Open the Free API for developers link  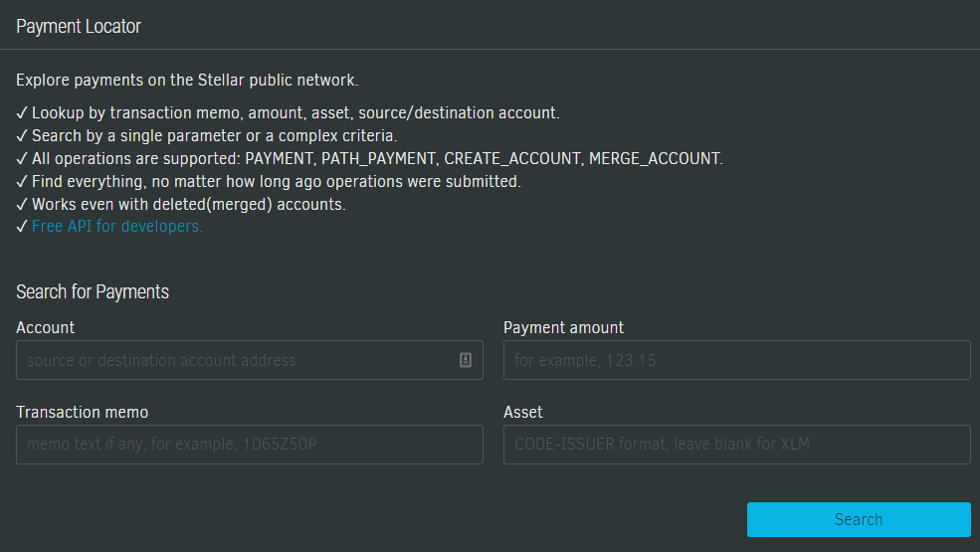coord(117,227)
